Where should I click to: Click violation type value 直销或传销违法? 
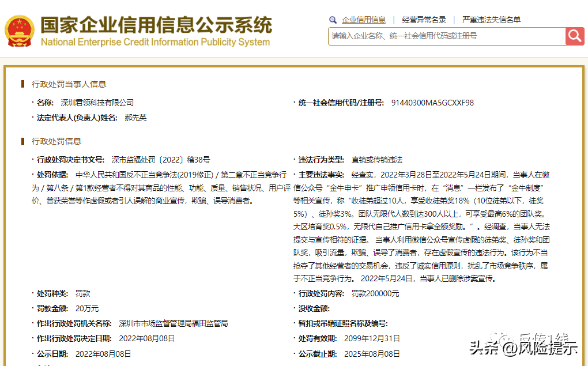[377, 160]
